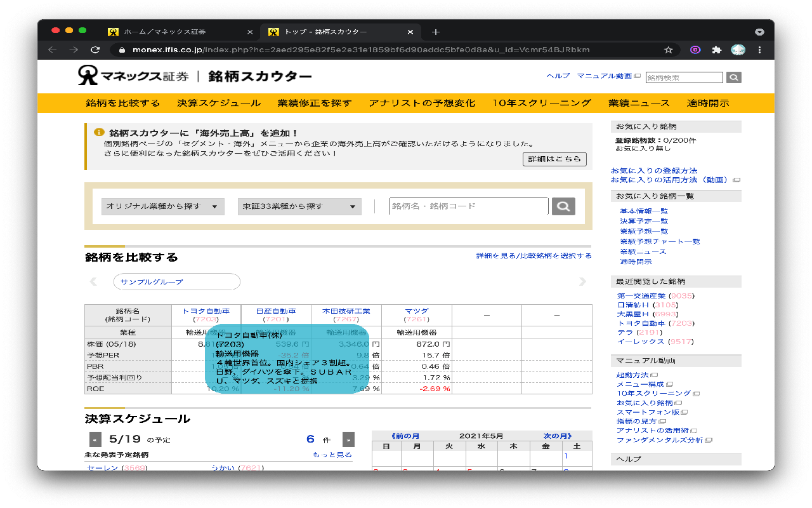Open 適時開示 in the yellow menu bar
This screenshot has height=508, width=812.
point(708,103)
